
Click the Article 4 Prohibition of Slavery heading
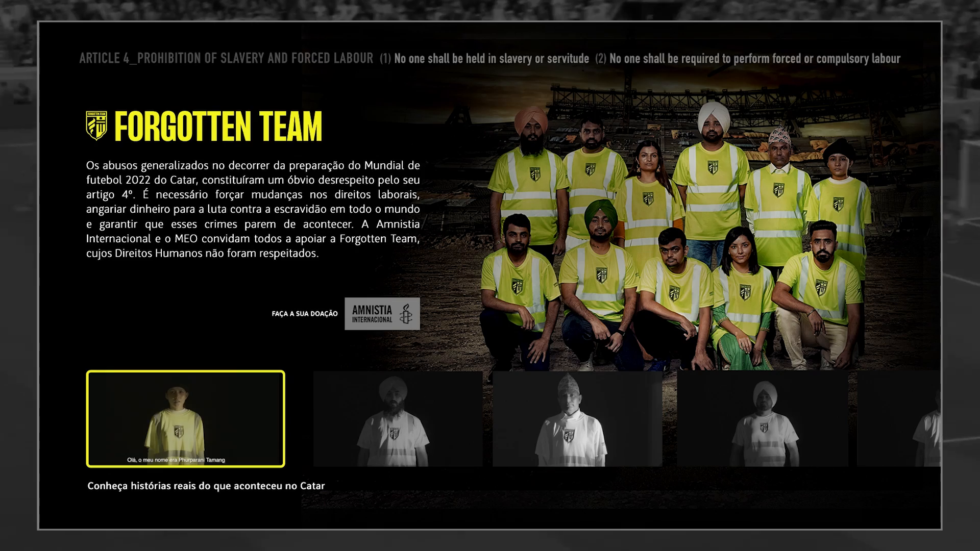(x=226, y=58)
